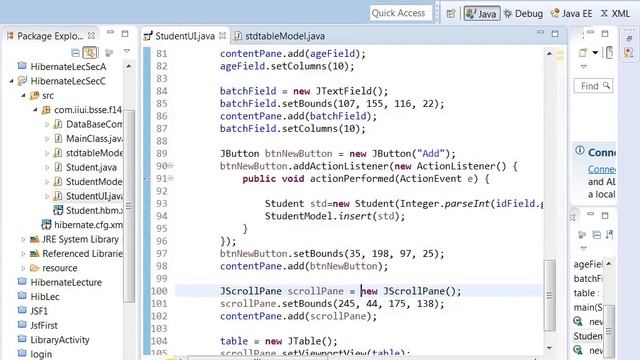
Task: Click the JRE System Library icon
Action: [34, 239]
